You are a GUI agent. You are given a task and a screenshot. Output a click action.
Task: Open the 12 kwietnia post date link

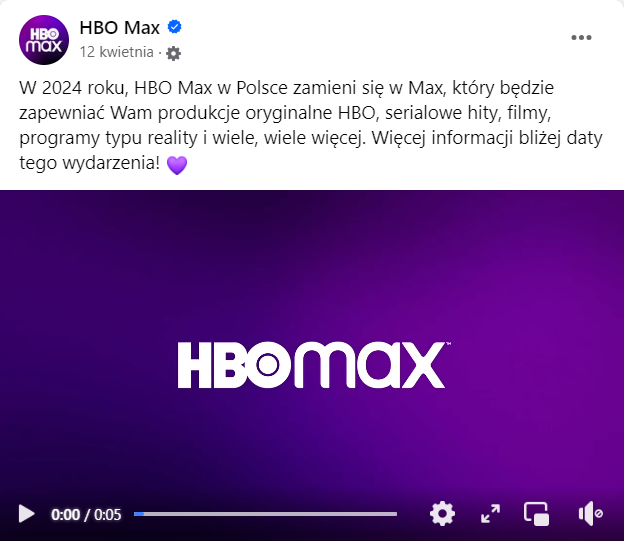tap(116, 52)
